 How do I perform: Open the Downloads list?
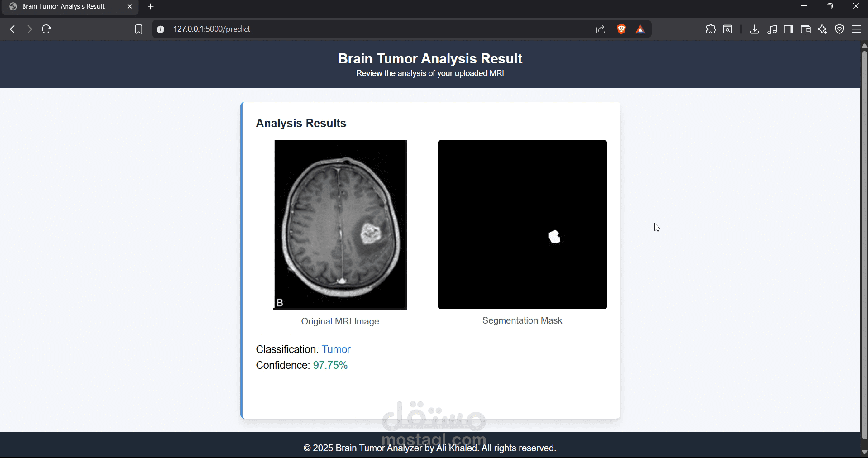point(754,29)
